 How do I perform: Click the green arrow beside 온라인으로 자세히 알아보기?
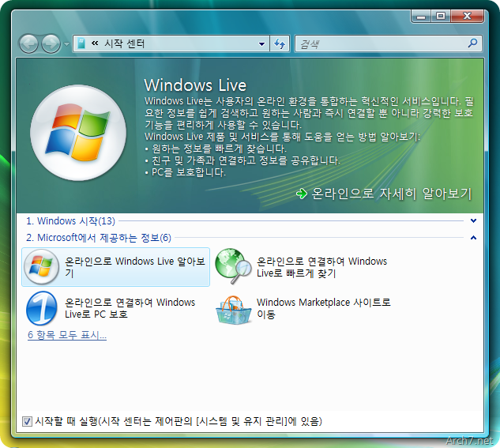click(301, 194)
